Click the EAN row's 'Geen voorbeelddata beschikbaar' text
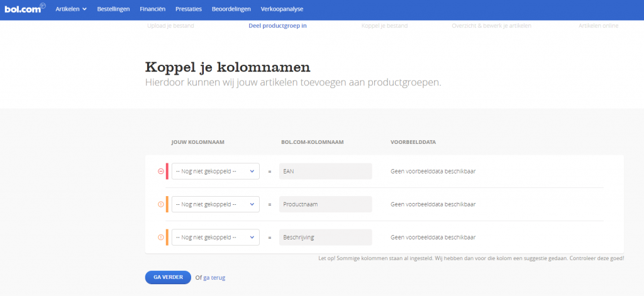Viewport: 644px width, 296px height. coord(433,172)
